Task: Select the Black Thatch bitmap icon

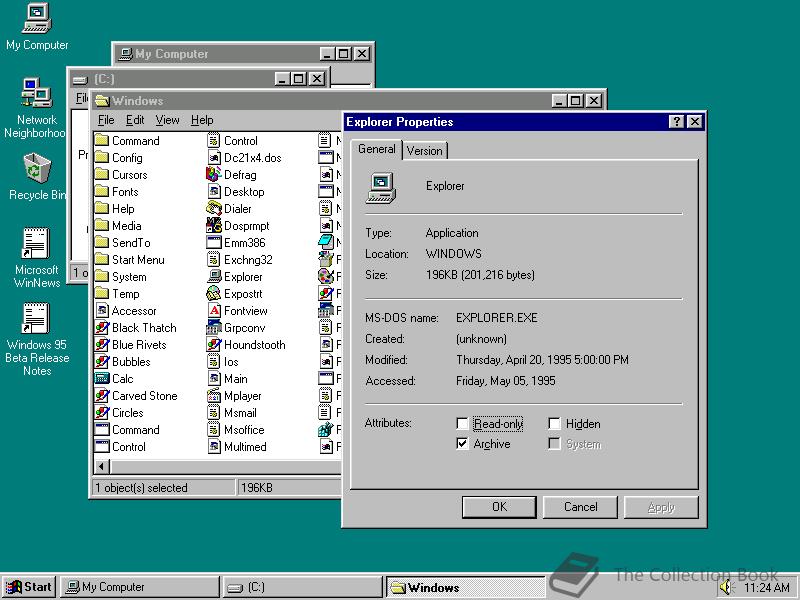Action: click(x=102, y=328)
